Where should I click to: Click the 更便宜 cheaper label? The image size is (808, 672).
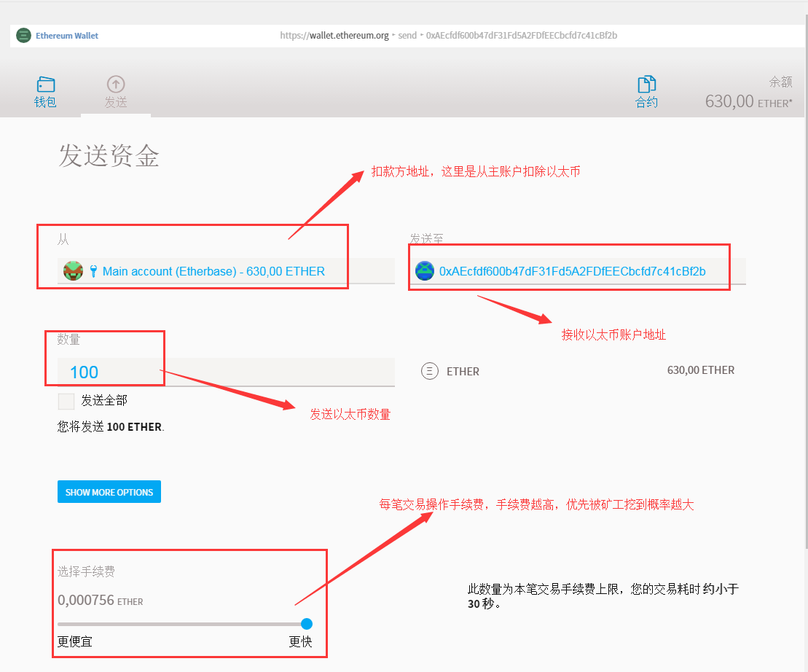coord(75,641)
